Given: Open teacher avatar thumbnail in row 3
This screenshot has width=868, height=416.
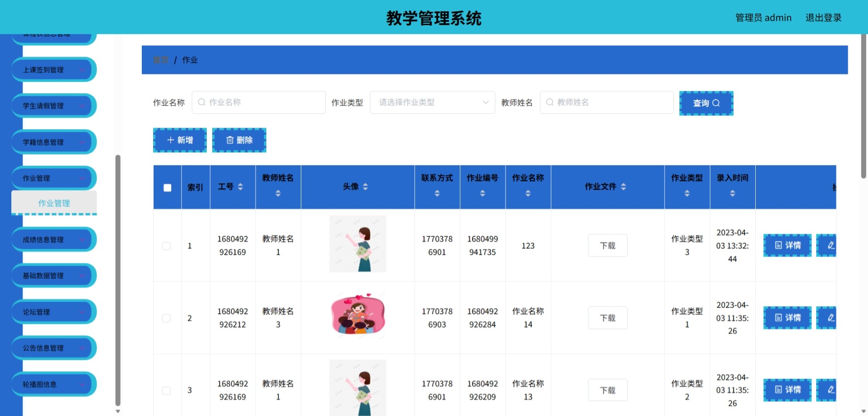Looking at the screenshot, I should (358, 388).
